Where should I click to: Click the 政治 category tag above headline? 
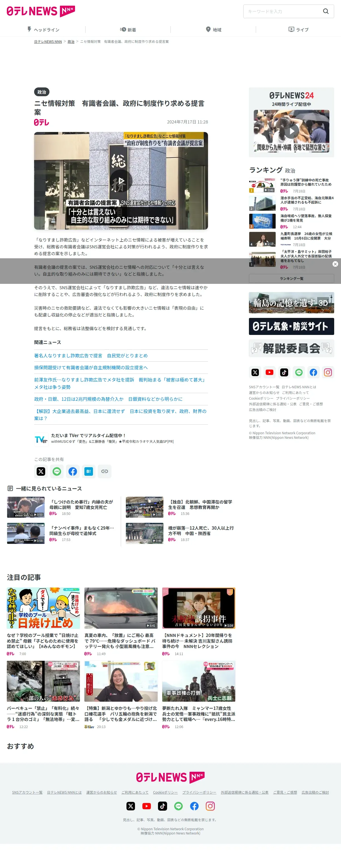tap(42, 92)
